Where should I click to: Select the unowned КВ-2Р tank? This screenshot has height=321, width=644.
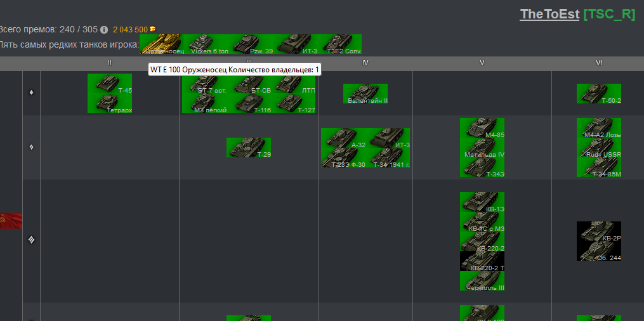599,232
